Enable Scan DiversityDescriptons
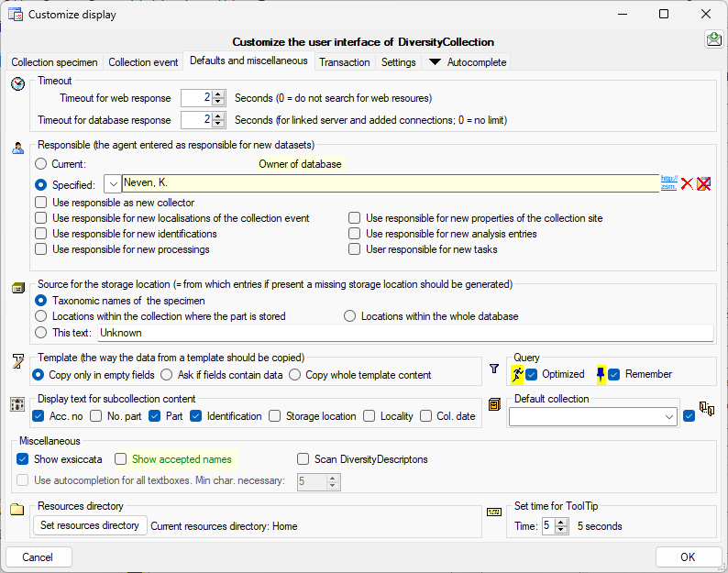Viewport: 728px width, 573px height. tap(303, 459)
